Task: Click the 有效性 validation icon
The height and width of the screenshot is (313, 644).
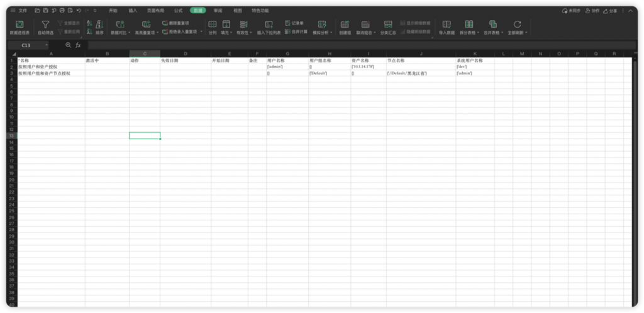Action: [243, 25]
